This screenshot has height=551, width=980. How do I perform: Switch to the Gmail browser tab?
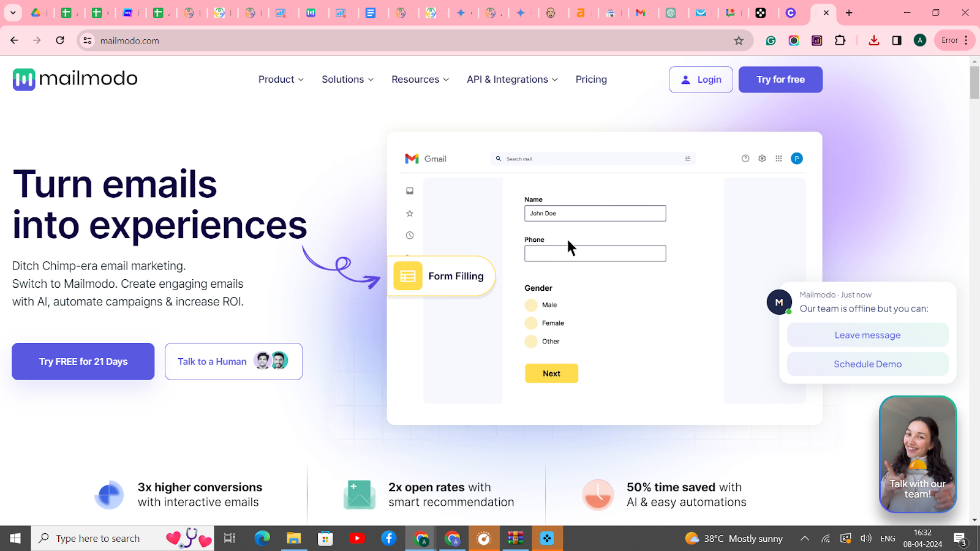pyautogui.click(x=641, y=13)
